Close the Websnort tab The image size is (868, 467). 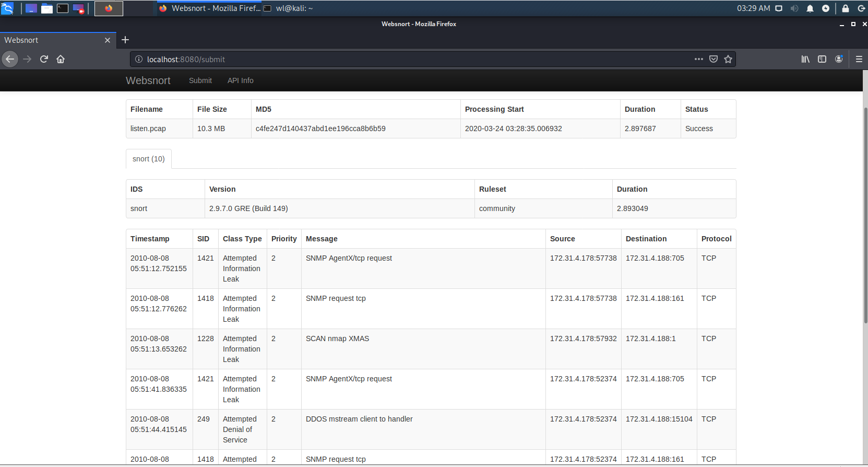pyautogui.click(x=108, y=40)
